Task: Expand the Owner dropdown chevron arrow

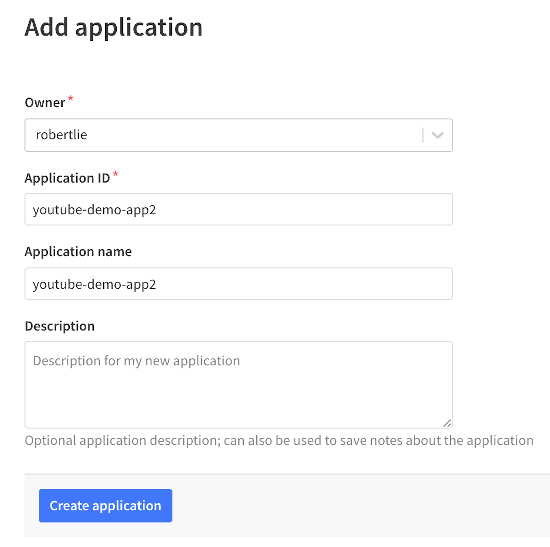Action: pyautogui.click(x=437, y=135)
